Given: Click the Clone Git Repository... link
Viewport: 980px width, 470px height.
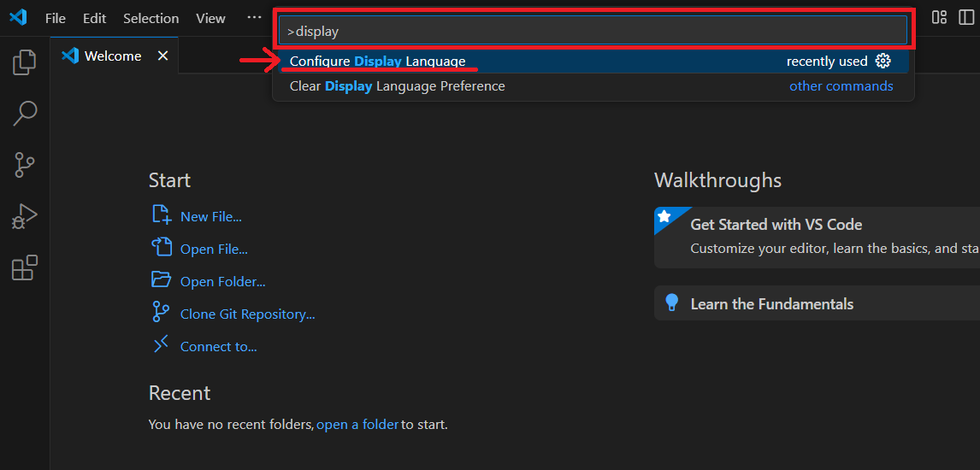Looking at the screenshot, I should [247, 314].
